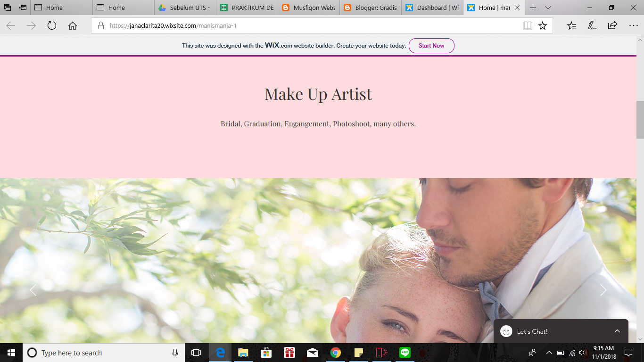Click the Start Now button
This screenshot has height=362, width=644.
431,46
